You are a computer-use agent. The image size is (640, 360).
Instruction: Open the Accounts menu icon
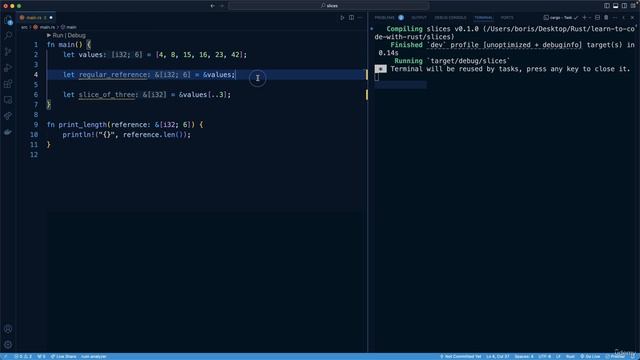click(x=8, y=329)
